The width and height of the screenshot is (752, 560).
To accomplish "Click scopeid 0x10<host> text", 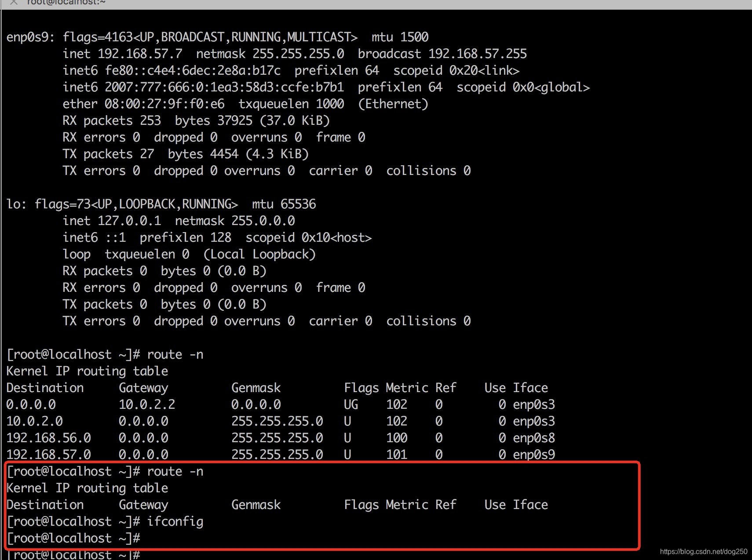I will [x=309, y=238].
